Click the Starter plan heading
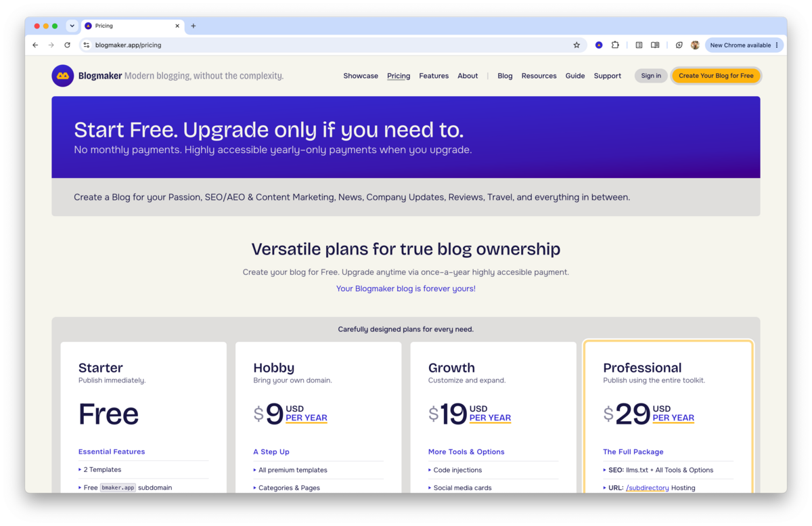The image size is (812, 526). click(x=101, y=368)
